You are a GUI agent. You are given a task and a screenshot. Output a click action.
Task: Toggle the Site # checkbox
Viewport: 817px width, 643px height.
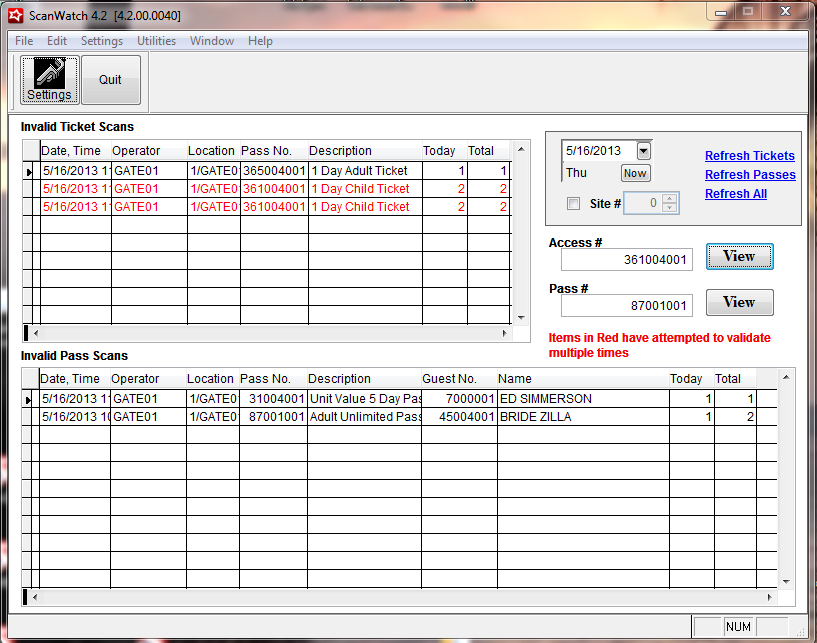573,204
